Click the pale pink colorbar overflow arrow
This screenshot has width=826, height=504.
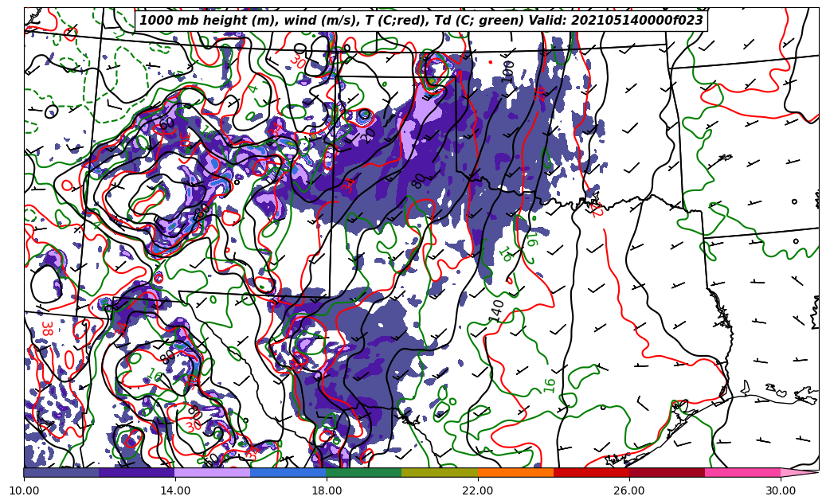tap(799, 472)
